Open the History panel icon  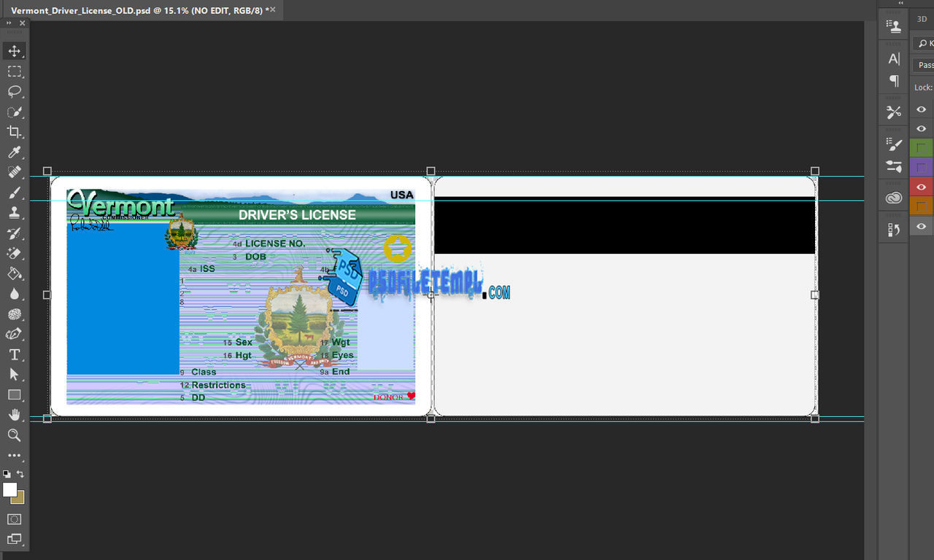pyautogui.click(x=894, y=230)
